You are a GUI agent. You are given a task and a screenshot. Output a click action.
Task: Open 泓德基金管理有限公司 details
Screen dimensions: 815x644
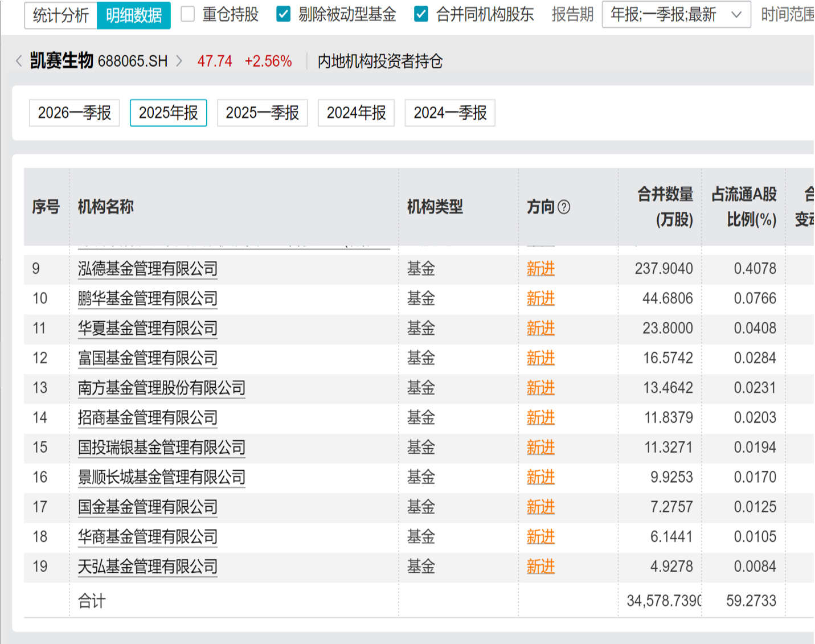click(148, 269)
